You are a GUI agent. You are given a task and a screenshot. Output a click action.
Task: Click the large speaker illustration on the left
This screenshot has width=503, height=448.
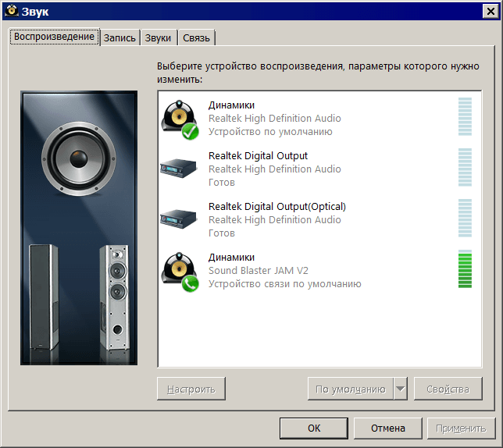pos(79,228)
